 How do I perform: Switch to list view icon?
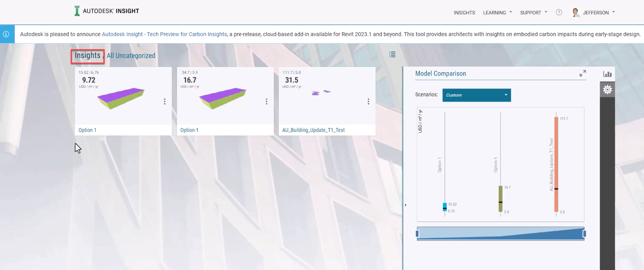[392, 54]
